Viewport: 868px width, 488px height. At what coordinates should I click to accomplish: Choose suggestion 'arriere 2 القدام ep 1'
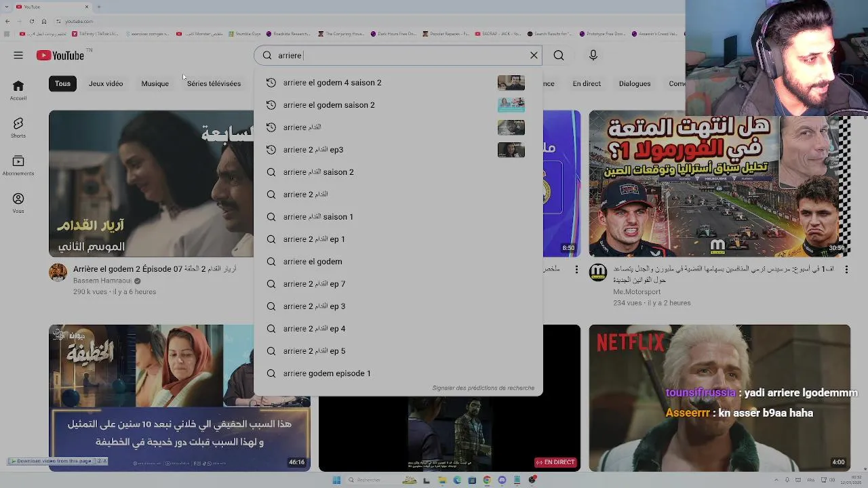tap(398, 239)
